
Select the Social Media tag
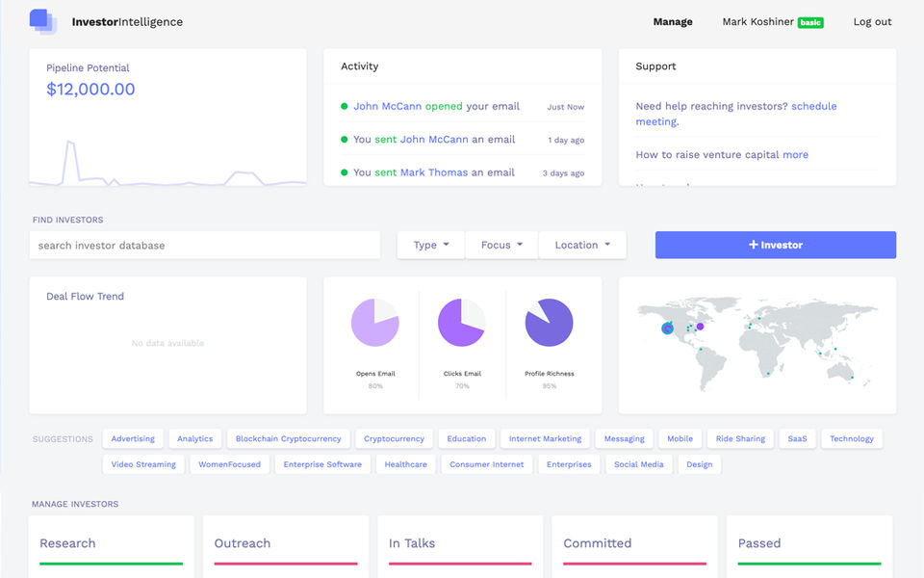pos(639,464)
